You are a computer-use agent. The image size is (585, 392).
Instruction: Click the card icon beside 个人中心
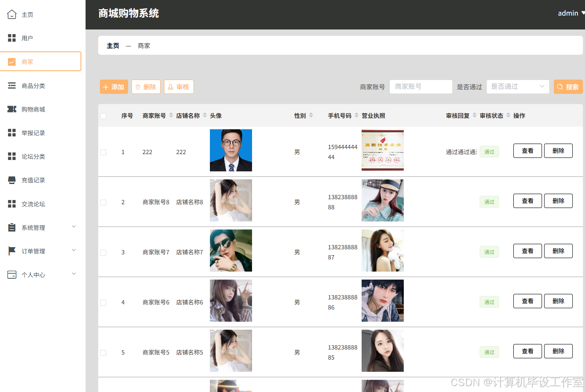[x=12, y=275]
